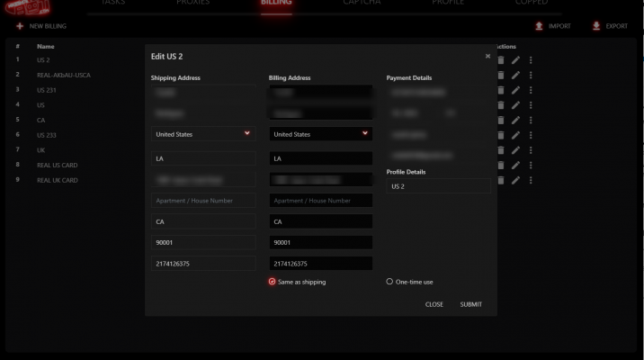Switch to the Proxies tab
The image size is (644, 360).
[x=191, y=4]
